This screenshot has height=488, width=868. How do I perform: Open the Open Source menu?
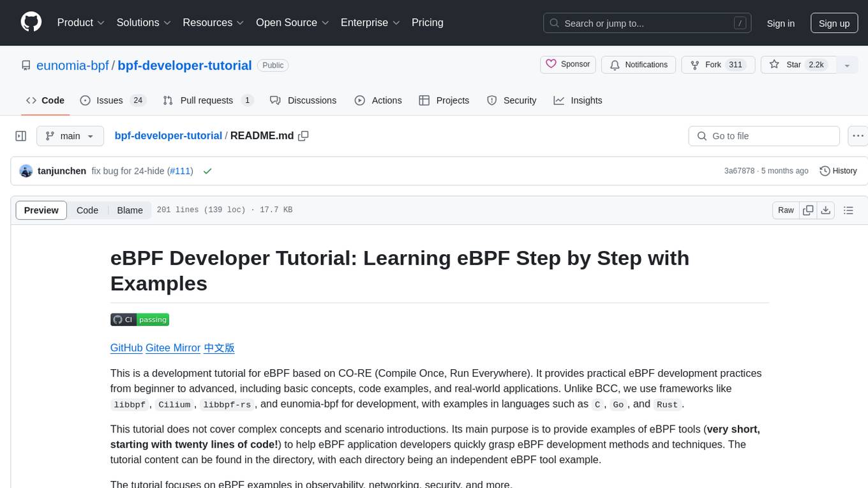coord(292,22)
